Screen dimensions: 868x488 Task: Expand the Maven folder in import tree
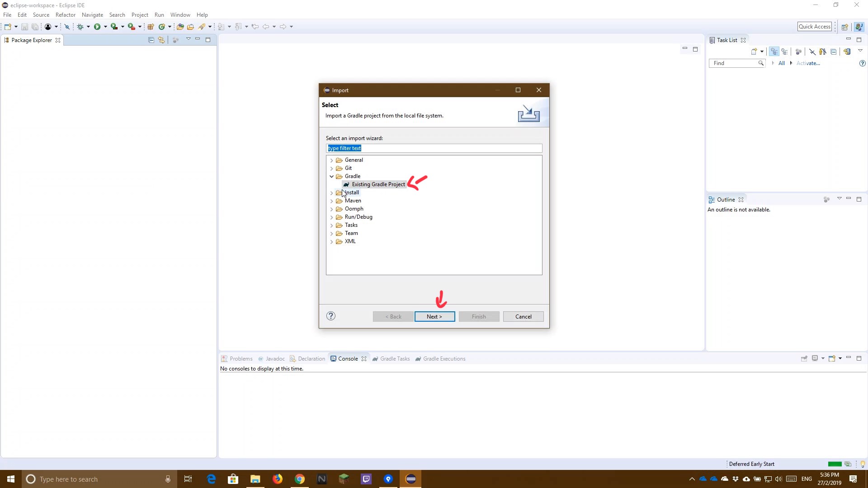pyautogui.click(x=332, y=201)
